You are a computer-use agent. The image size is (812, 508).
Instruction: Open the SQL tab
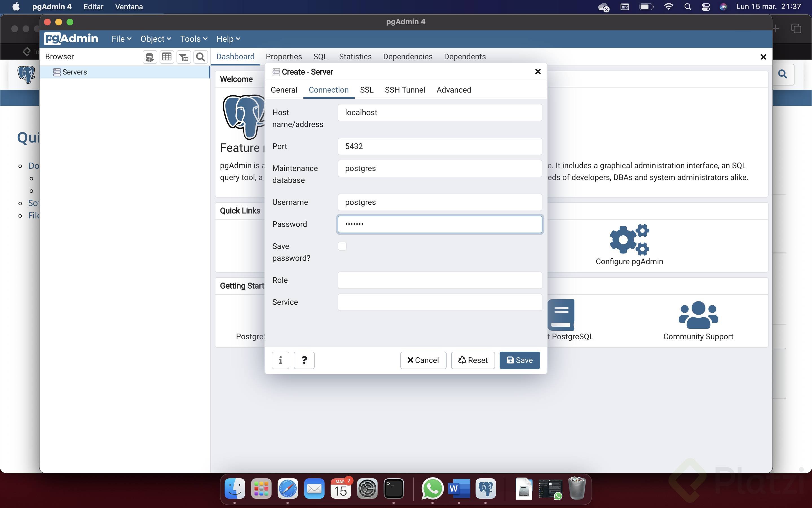click(321, 57)
